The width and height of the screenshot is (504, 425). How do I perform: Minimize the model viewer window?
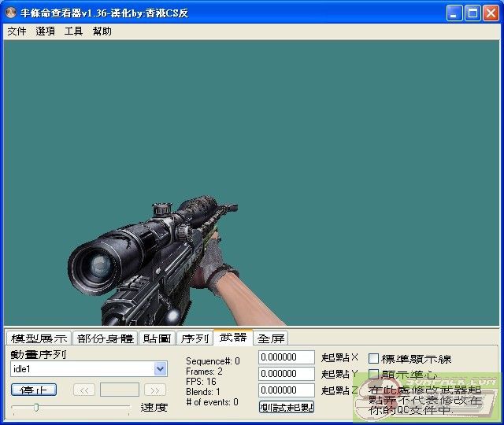pyautogui.click(x=455, y=13)
